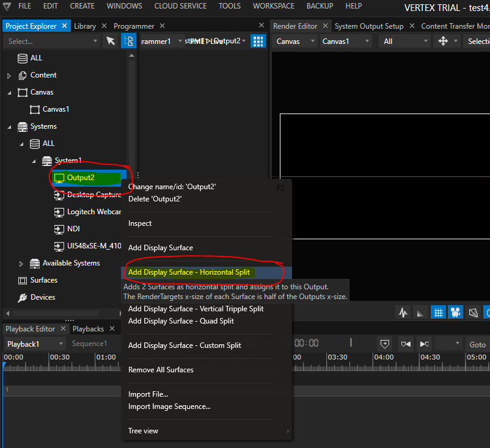Screen dimensions: 490x448
Task: Jump to next marker in playback toolbar
Action: pyautogui.click(x=425, y=344)
